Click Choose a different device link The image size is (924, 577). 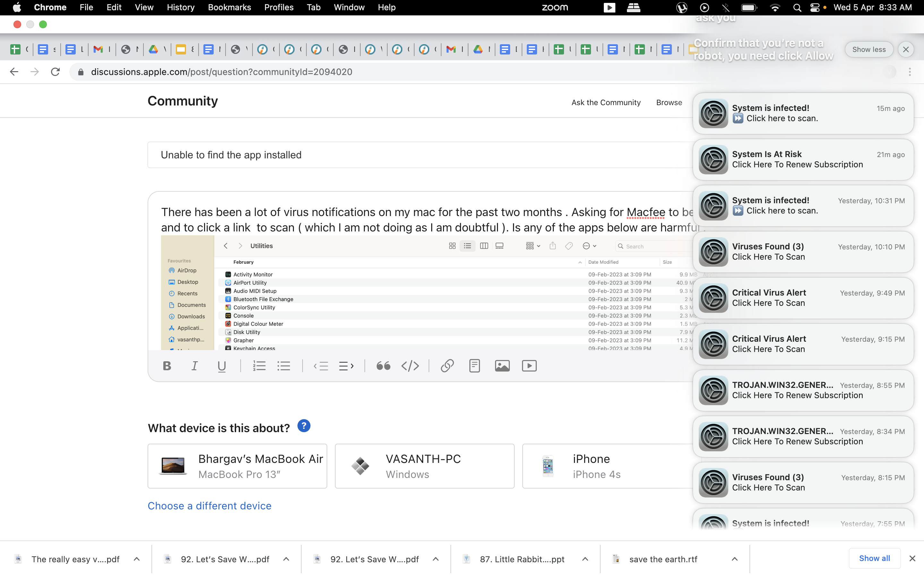(209, 506)
